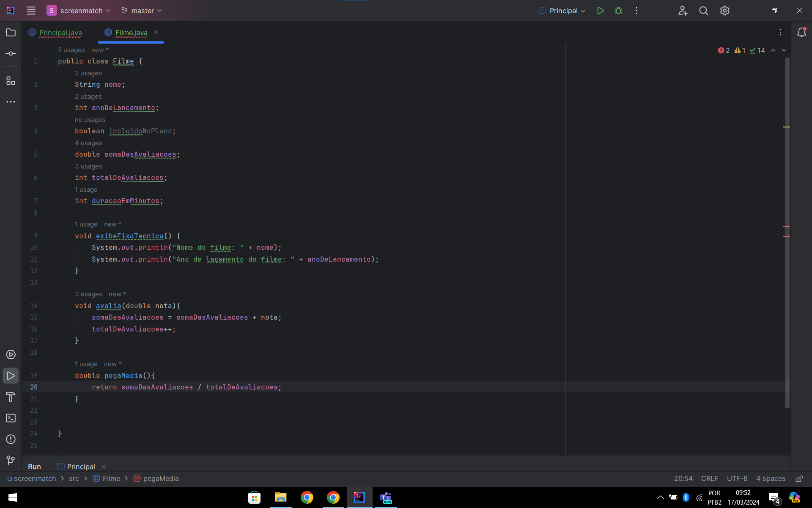Click the yellow warning stripe marker
The image size is (812, 508).
[x=786, y=127]
